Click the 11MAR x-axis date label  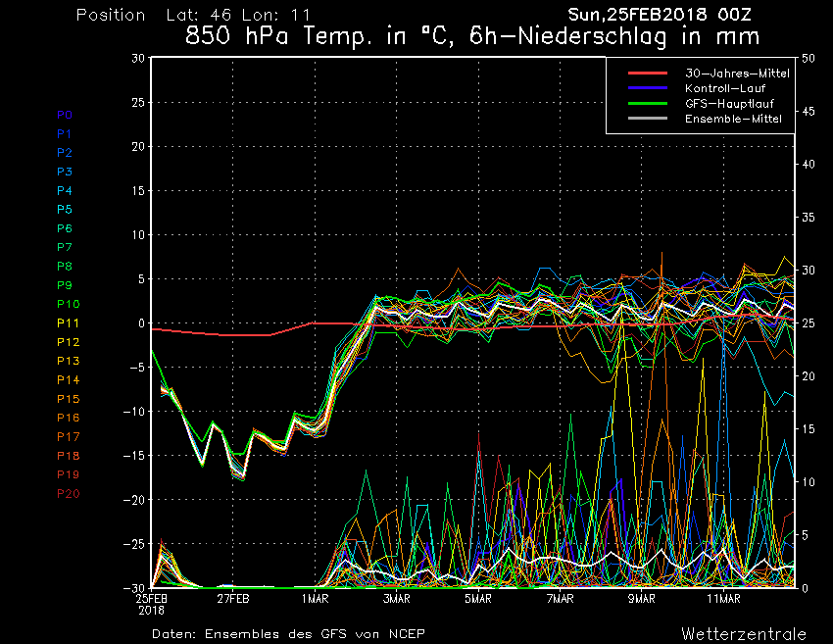(723, 598)
